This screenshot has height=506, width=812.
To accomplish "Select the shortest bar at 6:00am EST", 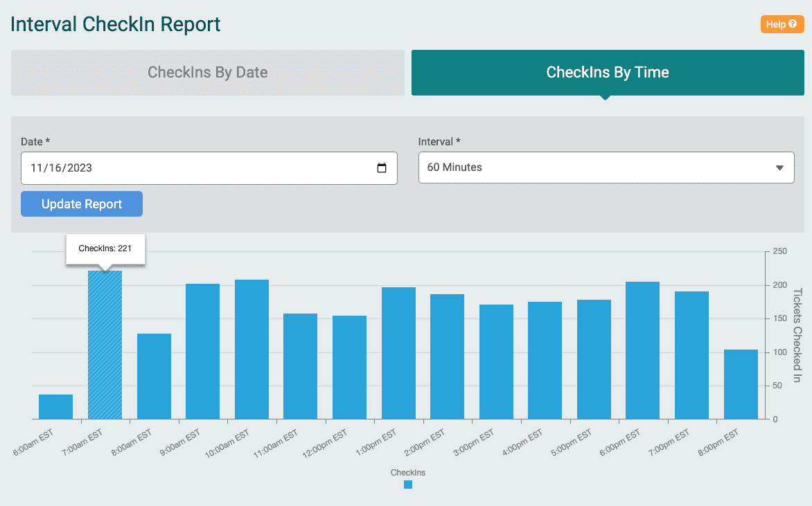I will point(56,407).
